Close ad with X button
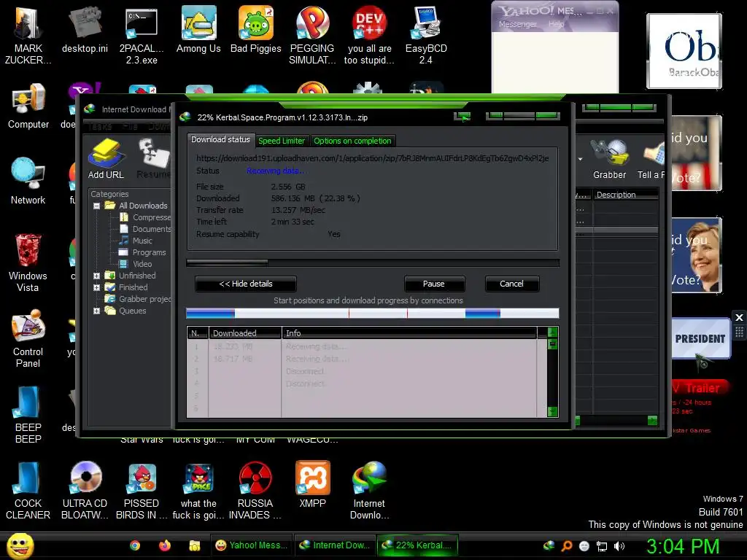The width and height of the screenshot is (747, 560). tap(739, 317)
